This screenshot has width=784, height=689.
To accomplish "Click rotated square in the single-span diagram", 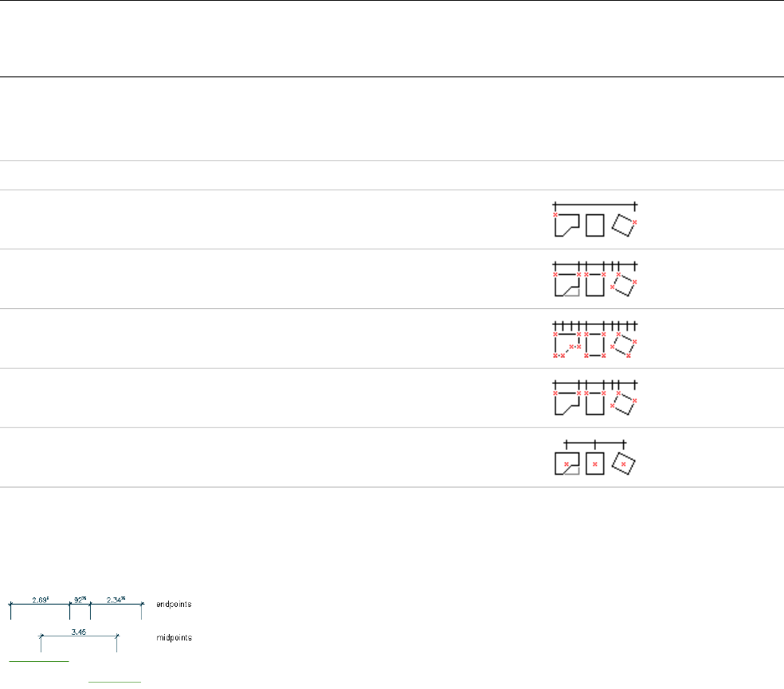I will click(624, 225).
